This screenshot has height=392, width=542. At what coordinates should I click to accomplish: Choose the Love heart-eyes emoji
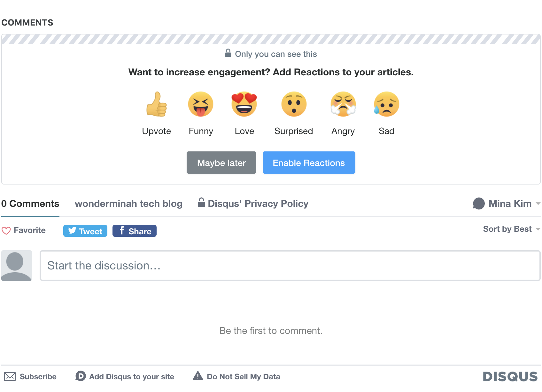tap(244, 104)
